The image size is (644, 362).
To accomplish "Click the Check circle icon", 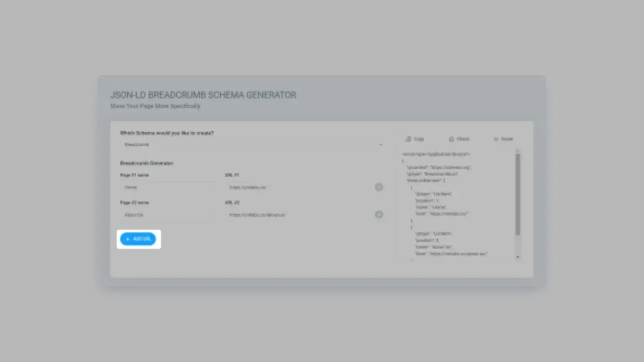I will (x=452, y=139).
